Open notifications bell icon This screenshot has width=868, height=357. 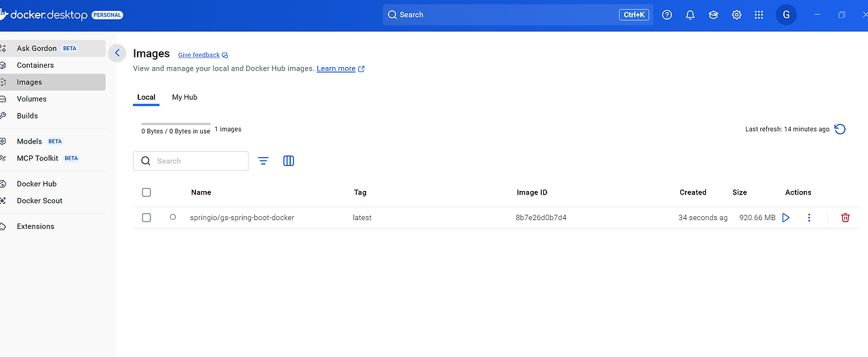(x=690, y=15)
